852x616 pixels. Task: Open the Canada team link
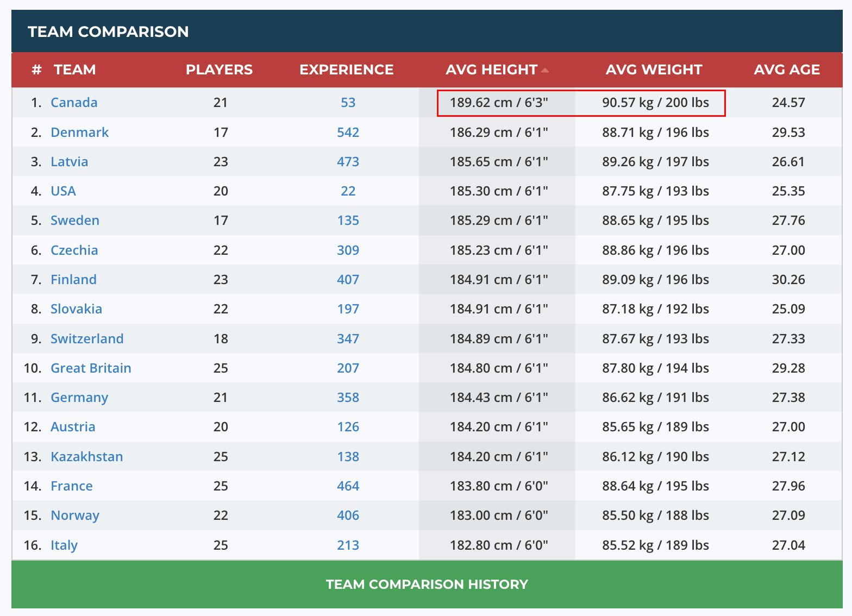point(74,103)
